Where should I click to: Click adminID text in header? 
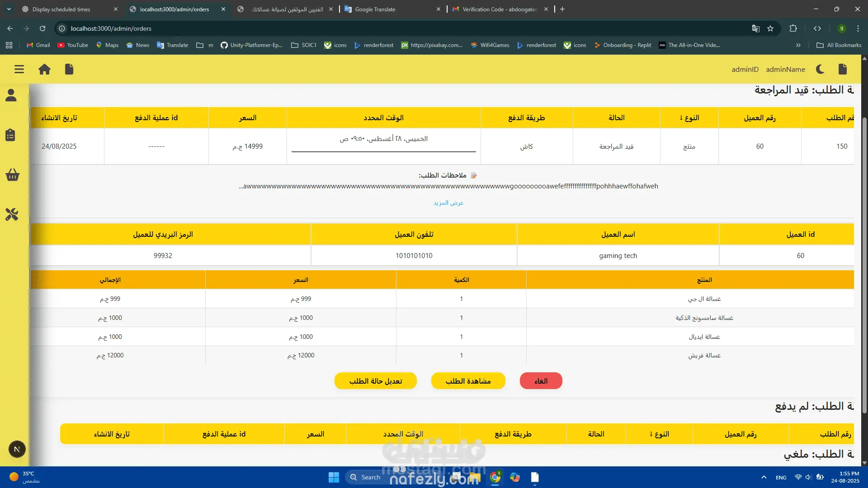pyautogui.click(x=745, y=69)
